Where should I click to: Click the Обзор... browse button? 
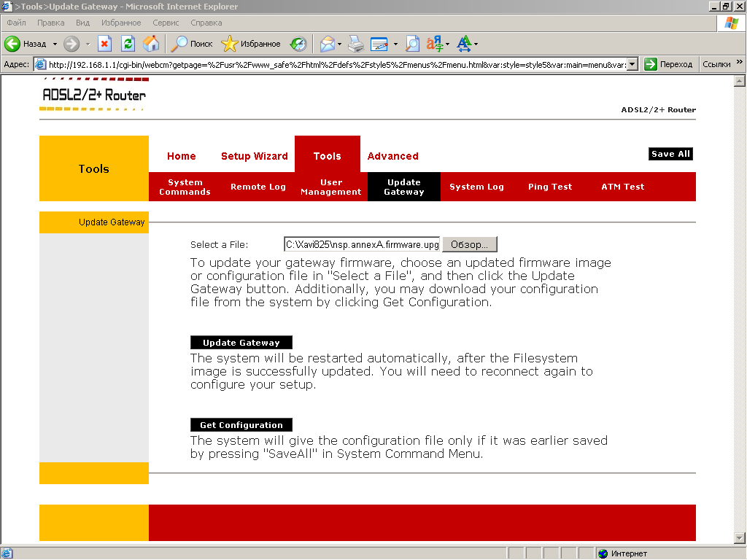pos(470,244)
